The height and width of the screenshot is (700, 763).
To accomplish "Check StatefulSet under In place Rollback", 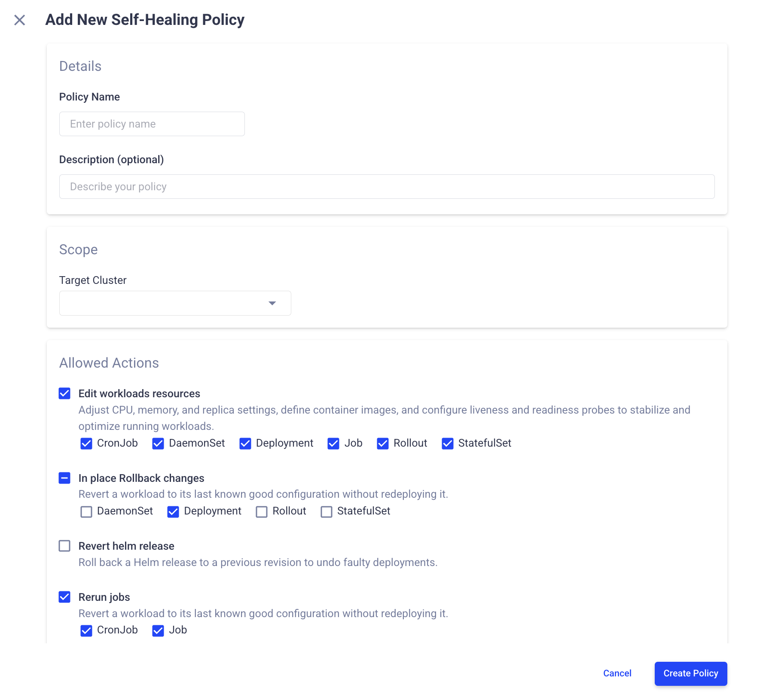I will click(x=327, y=511).
